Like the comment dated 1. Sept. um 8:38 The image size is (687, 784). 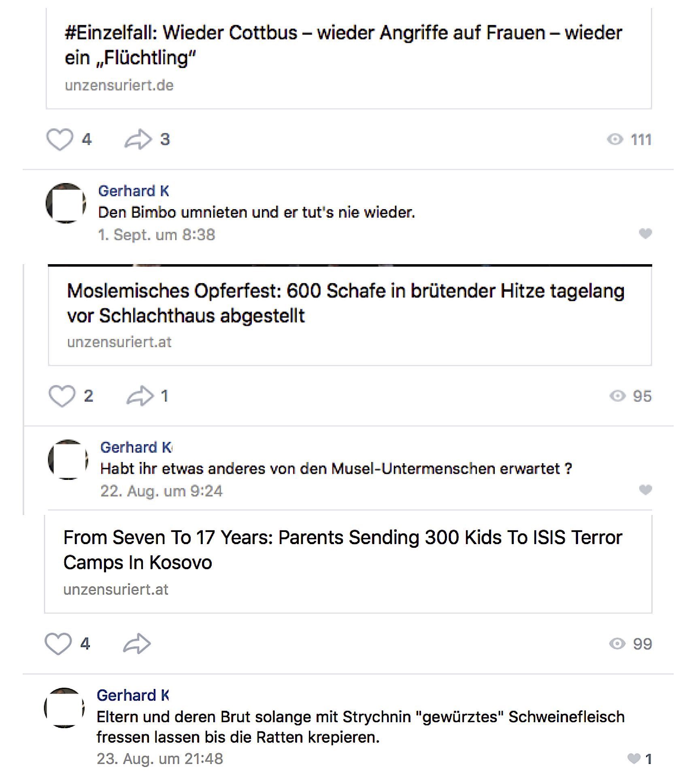point(645,233)
